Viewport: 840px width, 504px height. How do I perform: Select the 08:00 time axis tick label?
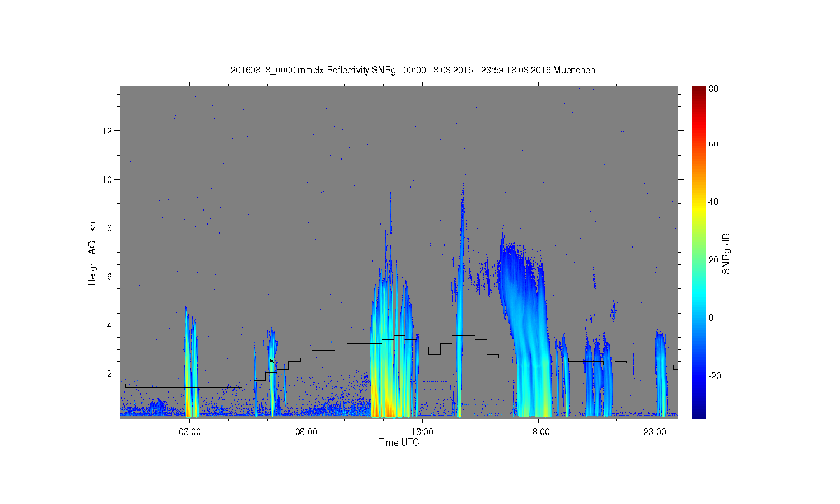click(x=306, y=432)
